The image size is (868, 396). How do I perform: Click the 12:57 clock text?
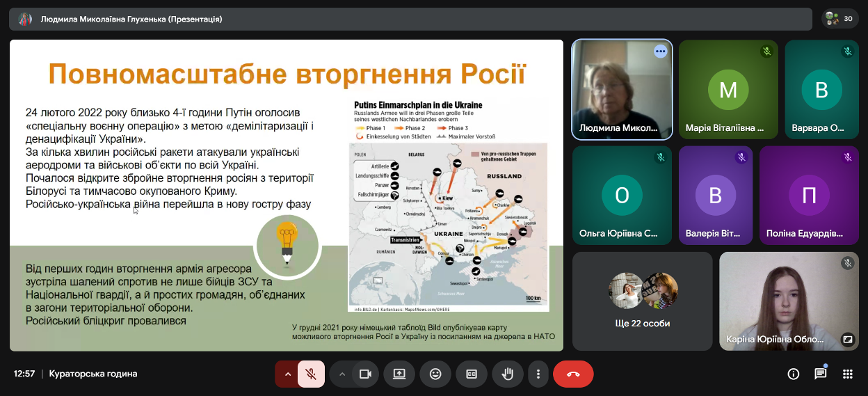24,374
